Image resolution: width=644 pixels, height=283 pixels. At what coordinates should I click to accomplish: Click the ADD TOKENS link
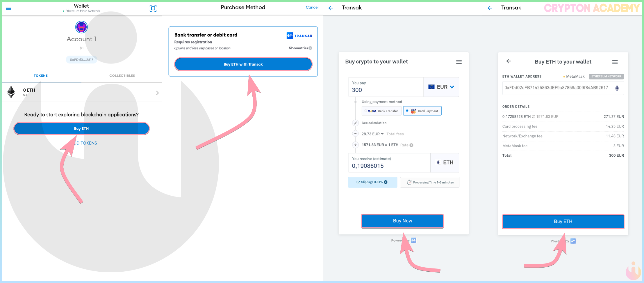(x=82, y=143)
